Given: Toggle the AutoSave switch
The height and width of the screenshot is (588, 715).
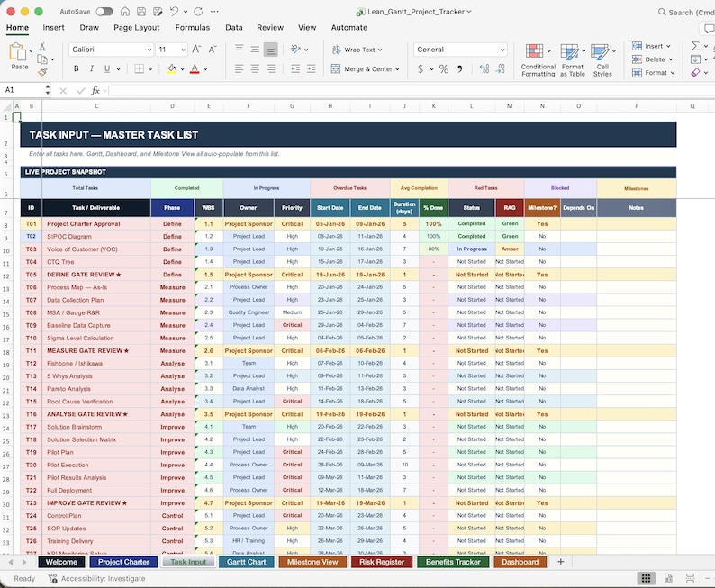Looking at the screenshot, I should pos(104,12).
